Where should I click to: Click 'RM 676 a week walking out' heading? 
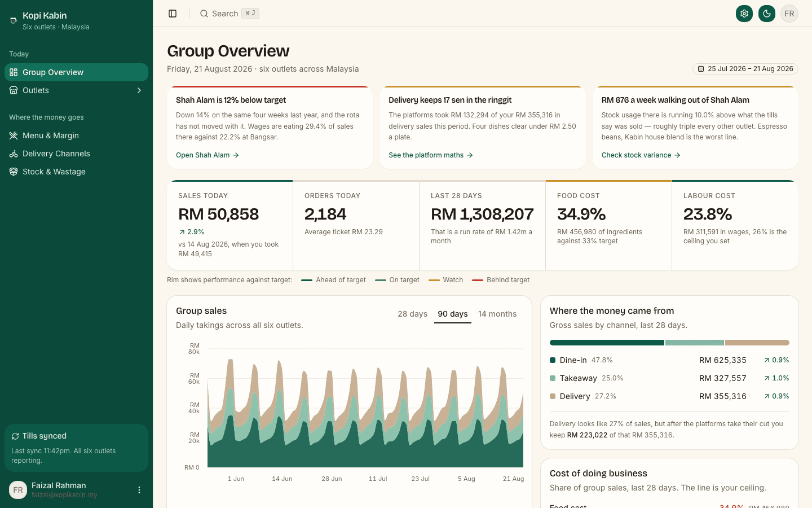point(676,100)
